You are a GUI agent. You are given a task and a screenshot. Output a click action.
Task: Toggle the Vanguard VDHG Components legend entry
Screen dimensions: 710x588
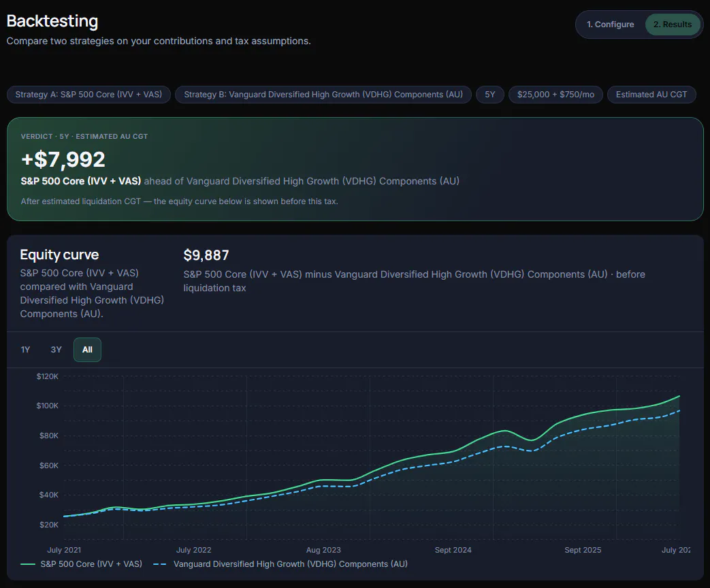[280, 564]
